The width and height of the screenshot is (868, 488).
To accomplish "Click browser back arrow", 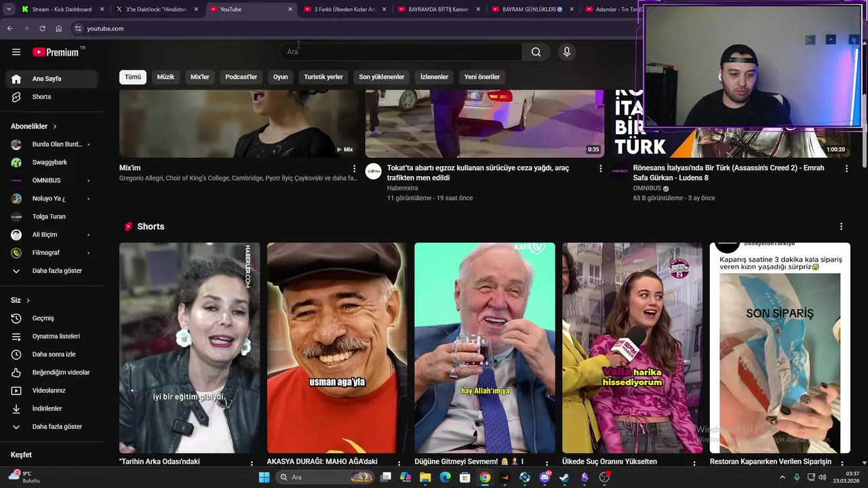I will point(9,28).
